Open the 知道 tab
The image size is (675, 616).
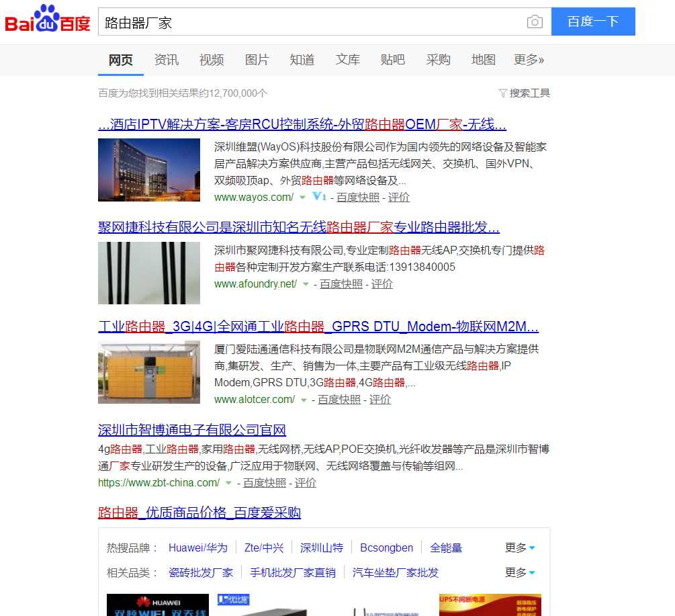[302, 60]
